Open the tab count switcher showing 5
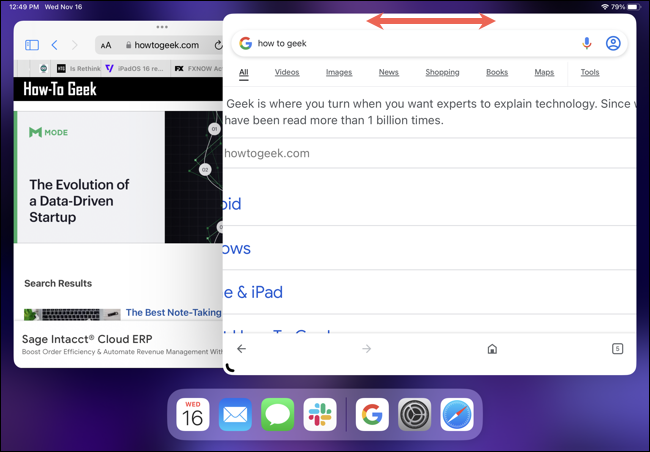The height and width of the screenshot is (452, 650). coord(617,349)
